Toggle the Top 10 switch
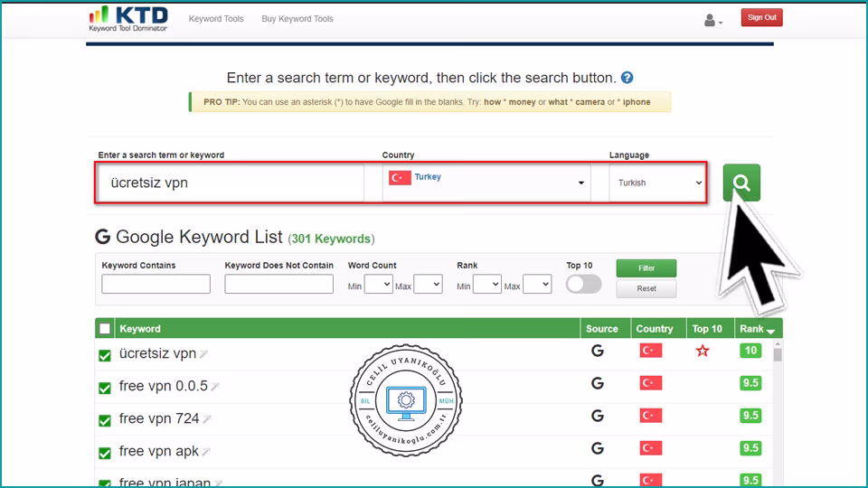Viewport: 868px width, 488px height. point(583,285)
